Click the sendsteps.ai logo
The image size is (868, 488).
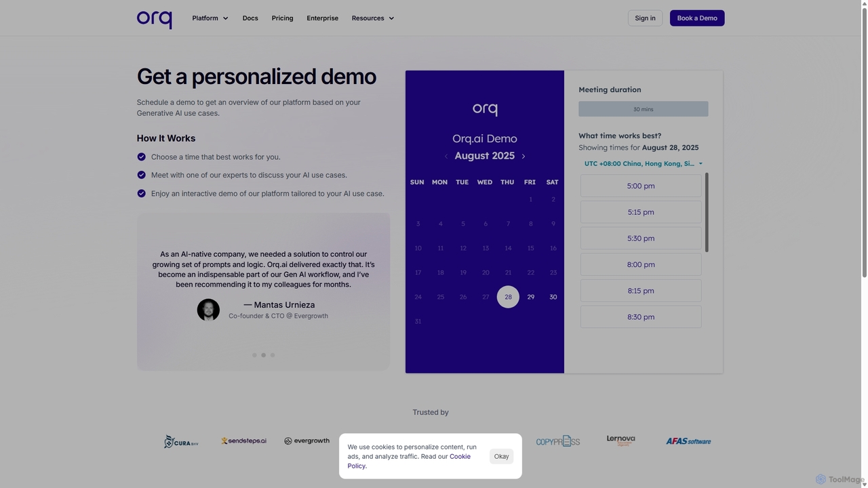[x=243, y=441]
